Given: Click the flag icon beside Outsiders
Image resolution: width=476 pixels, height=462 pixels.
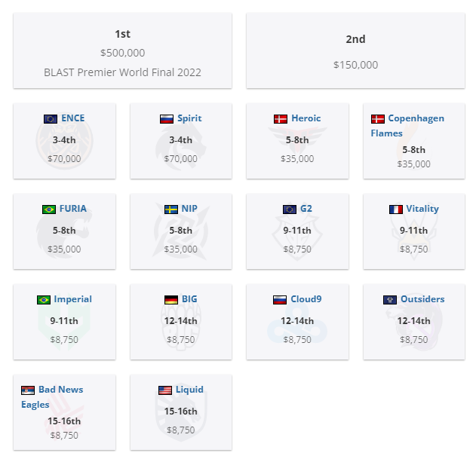Looking at the screenshot, I should pyautogui.click(x=390, y=299).
